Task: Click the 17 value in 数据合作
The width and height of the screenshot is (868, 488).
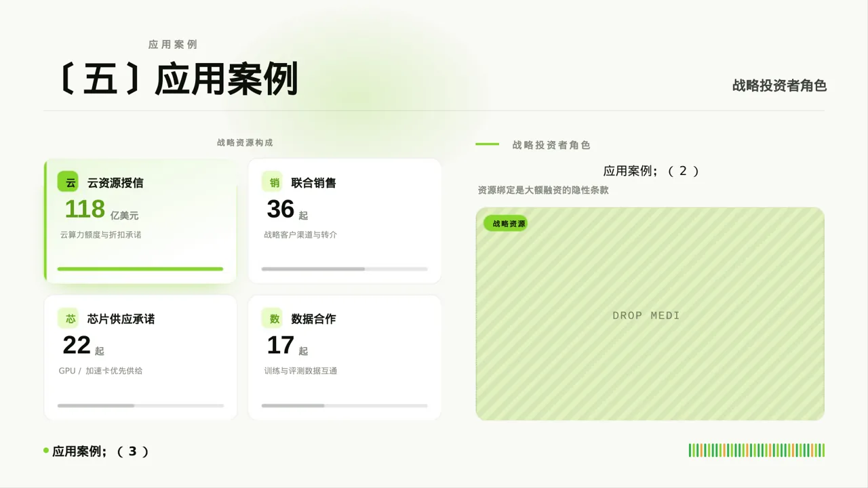Action: [x=280, y=346]
